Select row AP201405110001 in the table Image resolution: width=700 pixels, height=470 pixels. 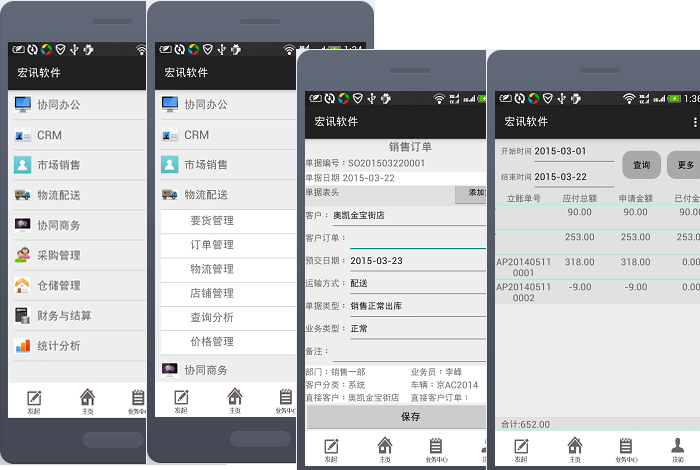click(x=597, y=267)
